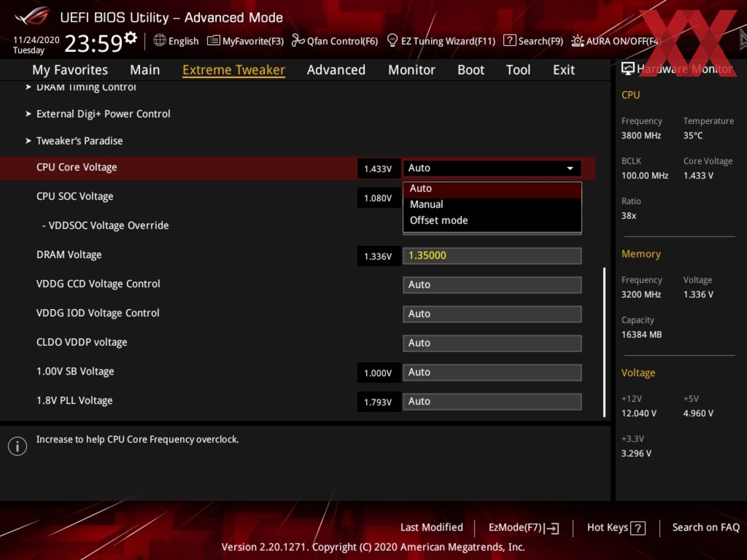The width and height of the screenshot is (747, 560).
Task: Click the 3.296 V reading
Action: point(636,453)
